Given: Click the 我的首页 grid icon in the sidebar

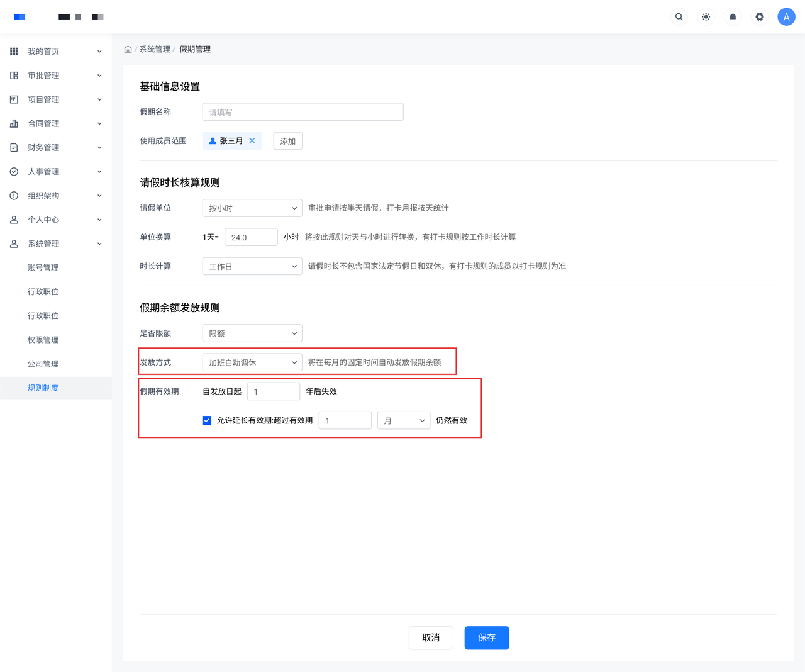Looking at the screenshot, I should 14,52.
